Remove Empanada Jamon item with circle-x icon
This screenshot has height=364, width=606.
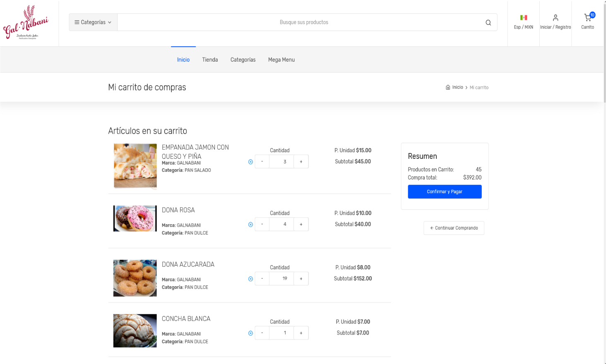click(250, 162)
